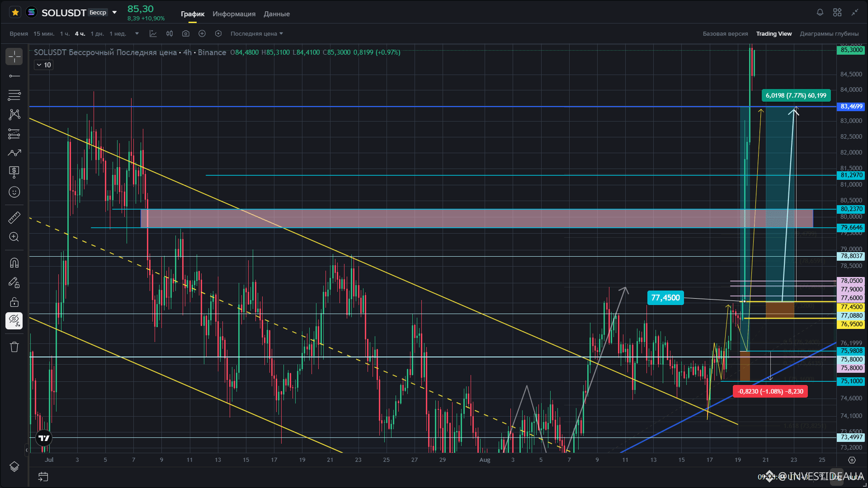The image size is (868, 488).
Task: Toggle stay in drawing mode
Action: click(14, 283)
